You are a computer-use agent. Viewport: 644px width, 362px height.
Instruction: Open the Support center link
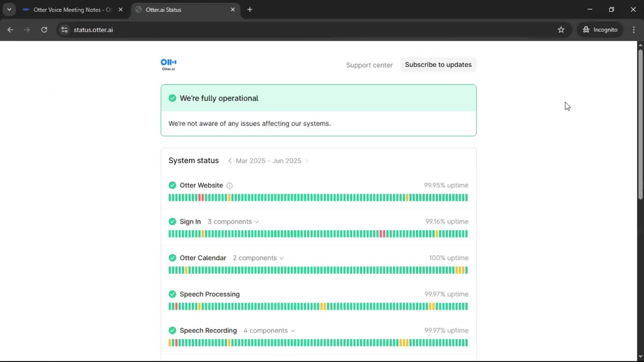pos(369,65)
